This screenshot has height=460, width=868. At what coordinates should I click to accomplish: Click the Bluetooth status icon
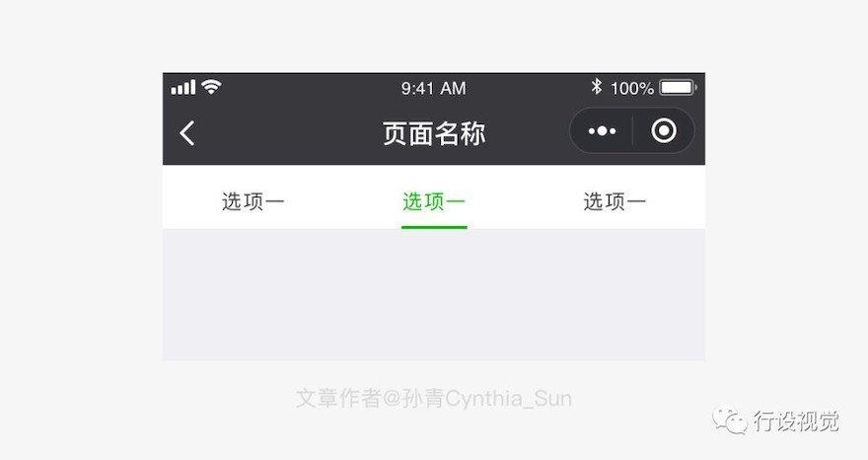pos(596,87)
